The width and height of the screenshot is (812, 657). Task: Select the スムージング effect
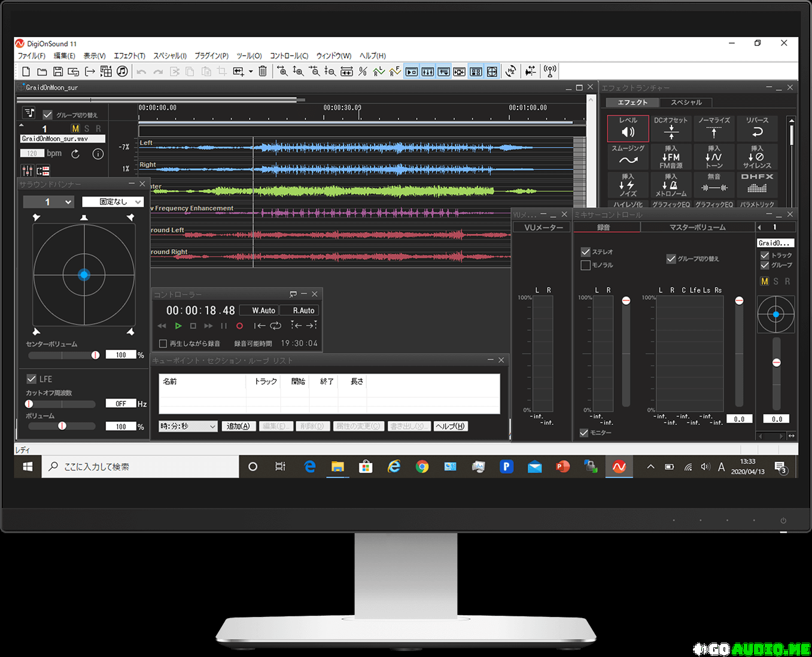628,157
